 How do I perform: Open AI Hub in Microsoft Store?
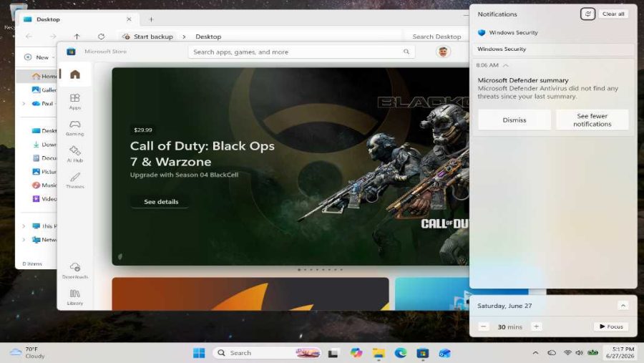[x=74, y=154]
